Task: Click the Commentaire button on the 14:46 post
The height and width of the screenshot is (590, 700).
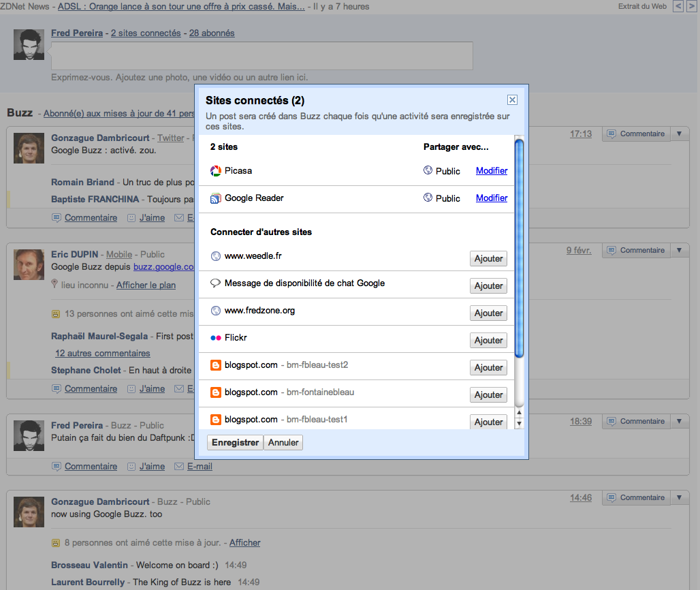Action: (636, 498)
